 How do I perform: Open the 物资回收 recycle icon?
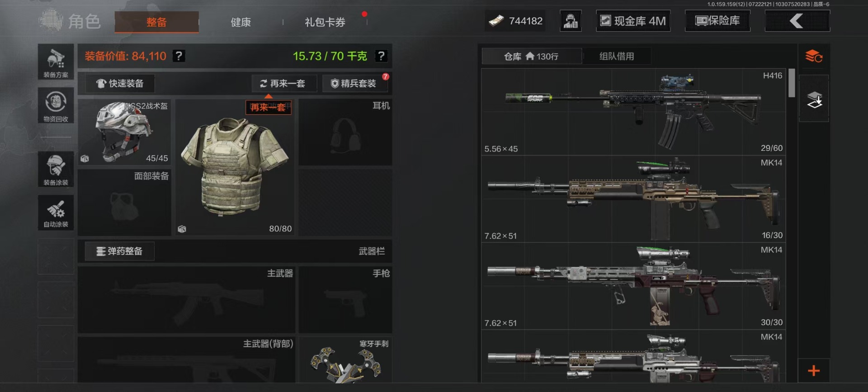point(56,105)
